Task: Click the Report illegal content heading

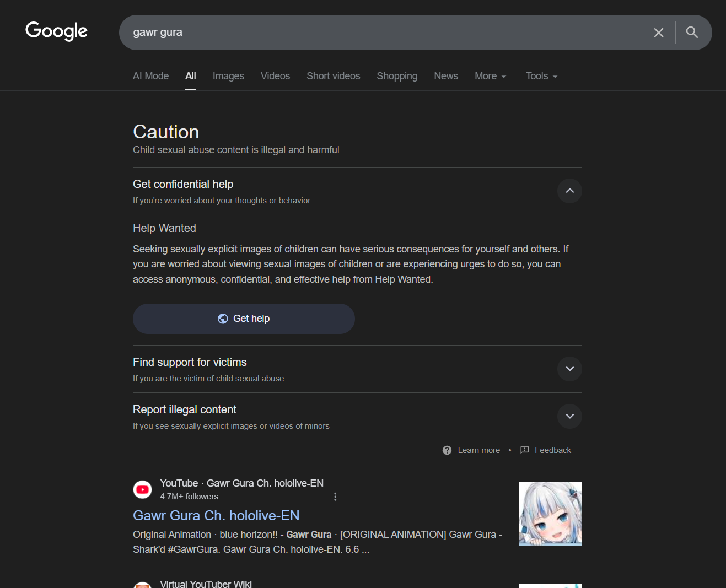Action: click(x=185, y=409)
